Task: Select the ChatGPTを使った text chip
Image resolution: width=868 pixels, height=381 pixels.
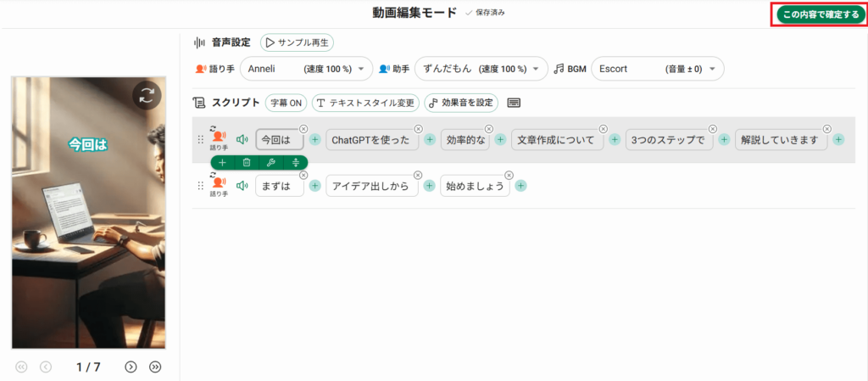Action: click(372, 140)
